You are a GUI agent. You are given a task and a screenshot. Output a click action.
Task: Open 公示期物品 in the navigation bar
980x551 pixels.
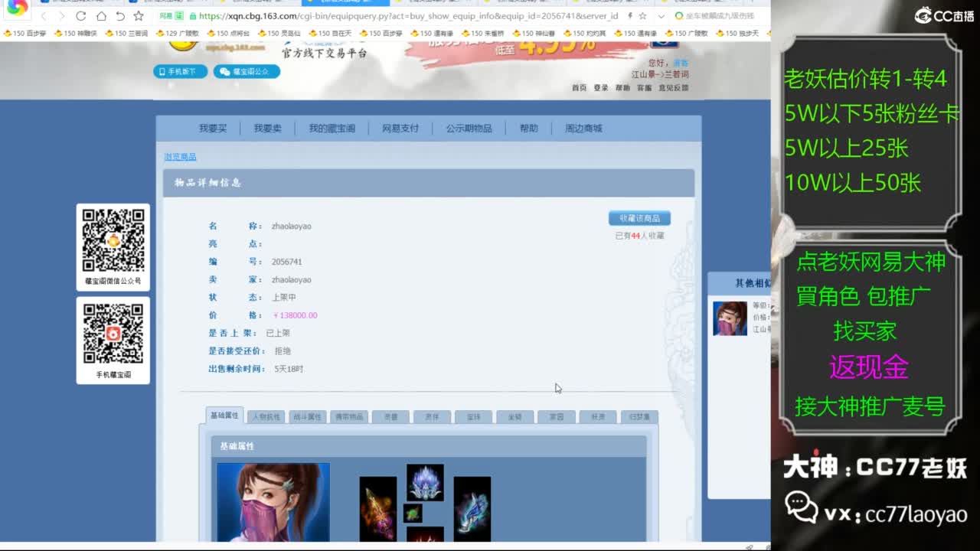click(x=469, y=129)
